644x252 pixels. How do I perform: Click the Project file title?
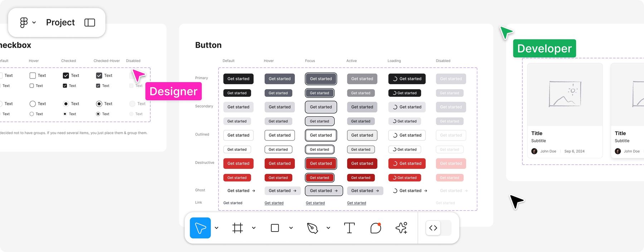pyautogui.click(x=60, y=23)
